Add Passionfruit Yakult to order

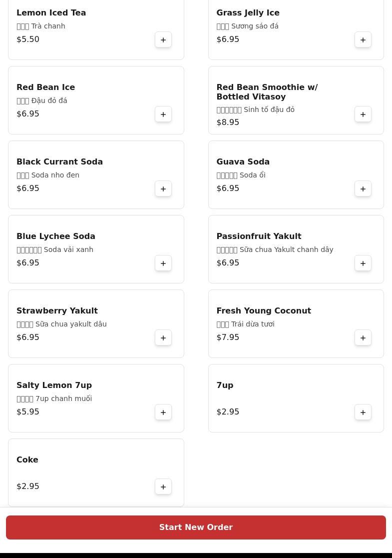click(363, 263)
